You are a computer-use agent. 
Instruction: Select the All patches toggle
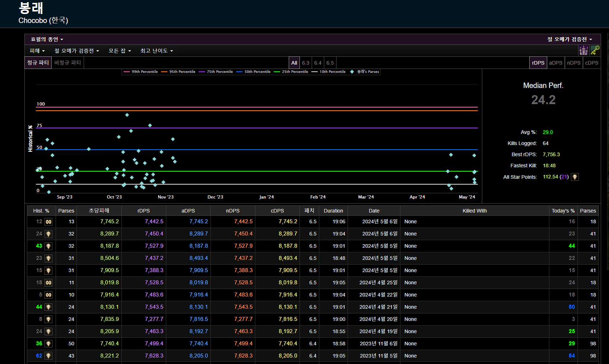294,63
